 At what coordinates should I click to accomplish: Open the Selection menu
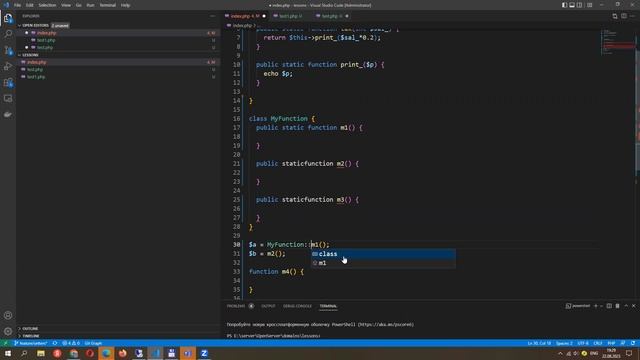(47, 5)
